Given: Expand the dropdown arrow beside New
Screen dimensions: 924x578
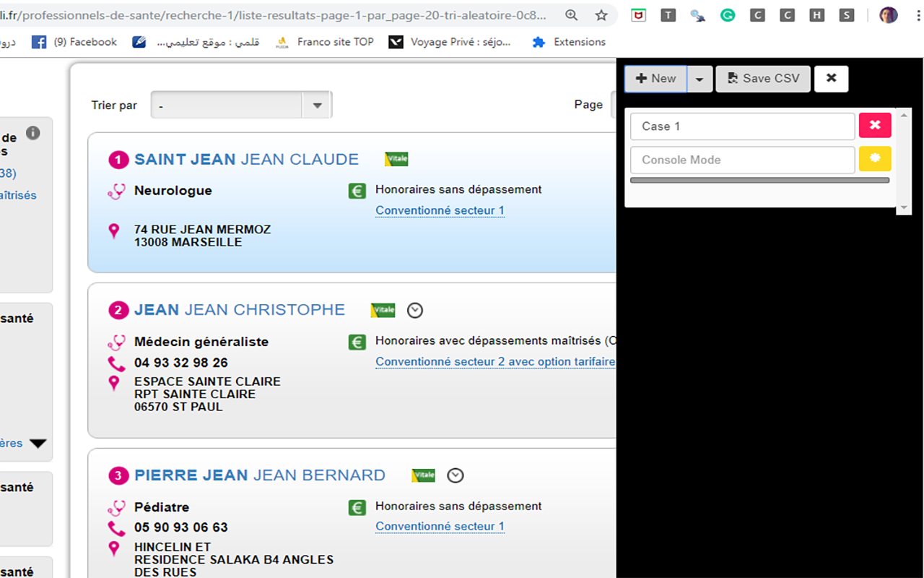Looking at the screenshot, I should (699, 79).
